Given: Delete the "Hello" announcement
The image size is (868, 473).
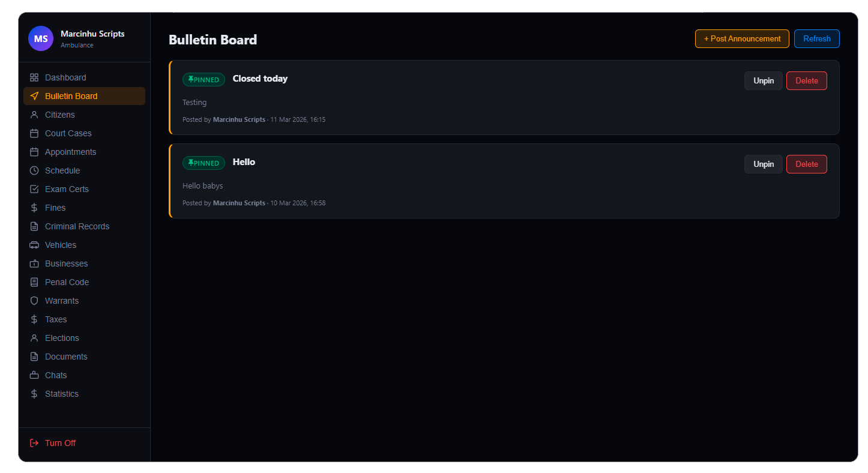Looking at the screenshot, I should 806,164.
